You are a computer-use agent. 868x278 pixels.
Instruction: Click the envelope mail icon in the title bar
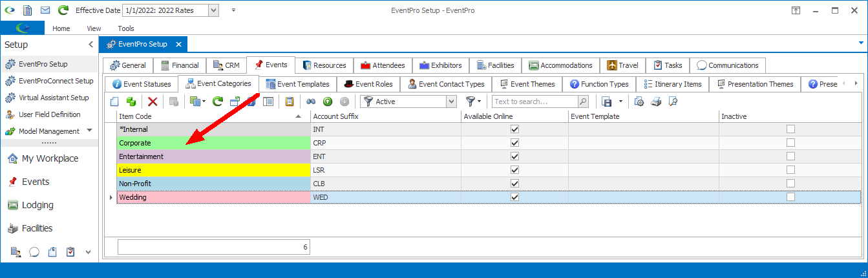(45, 10)
